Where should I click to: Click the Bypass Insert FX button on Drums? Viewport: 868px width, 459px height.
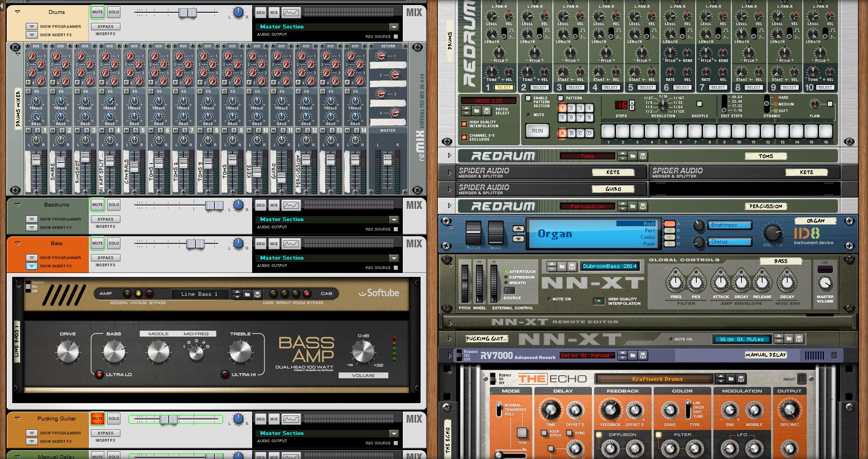[105, 26]
